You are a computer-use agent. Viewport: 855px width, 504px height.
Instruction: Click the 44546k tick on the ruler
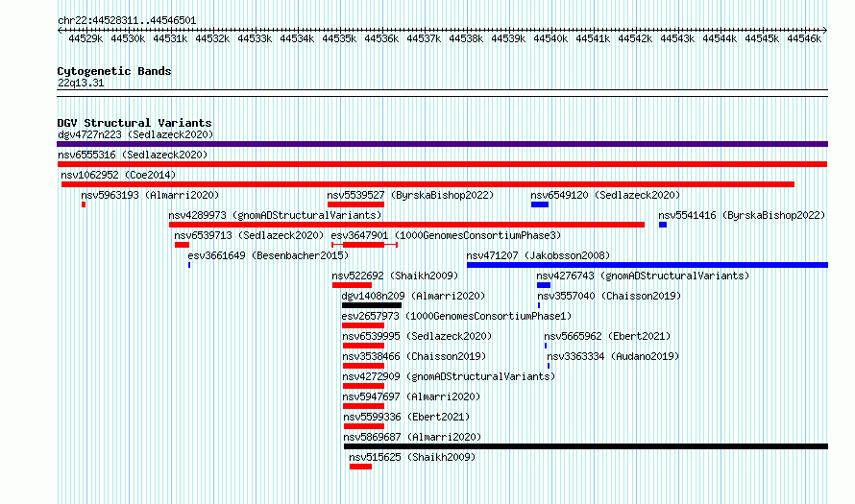point(804,38)
